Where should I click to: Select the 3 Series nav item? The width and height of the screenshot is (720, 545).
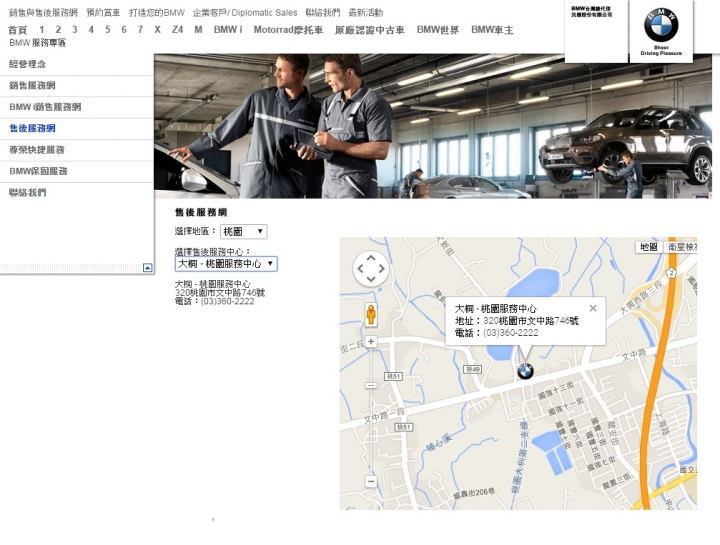pos(75,30)
